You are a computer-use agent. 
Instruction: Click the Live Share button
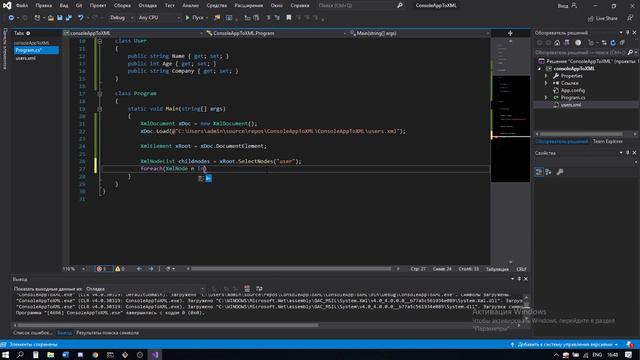click(603, 18)
